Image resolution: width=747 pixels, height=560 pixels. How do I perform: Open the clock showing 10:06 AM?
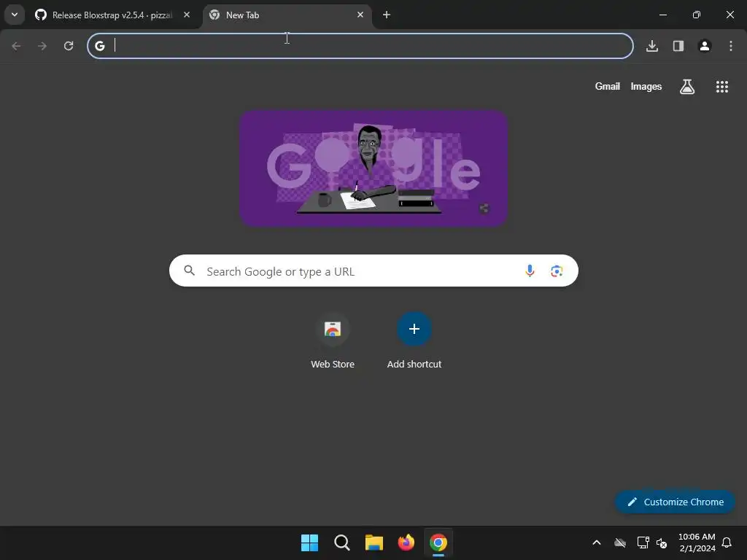coord(697,542)
